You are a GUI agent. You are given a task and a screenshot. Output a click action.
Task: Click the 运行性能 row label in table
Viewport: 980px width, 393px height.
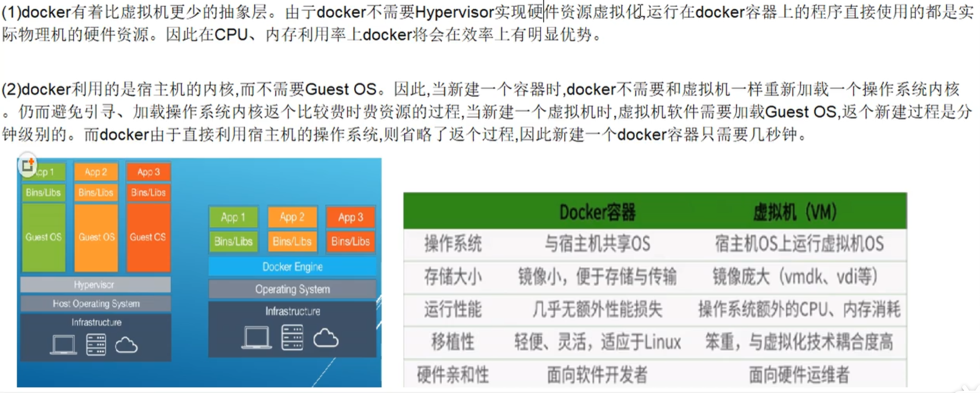453,309
